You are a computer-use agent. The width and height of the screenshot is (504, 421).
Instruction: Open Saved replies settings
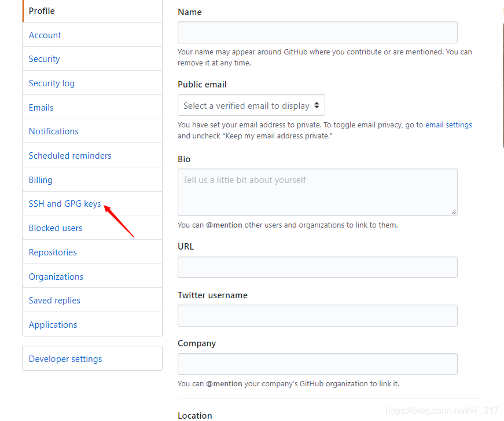click(x=54, y=301)
